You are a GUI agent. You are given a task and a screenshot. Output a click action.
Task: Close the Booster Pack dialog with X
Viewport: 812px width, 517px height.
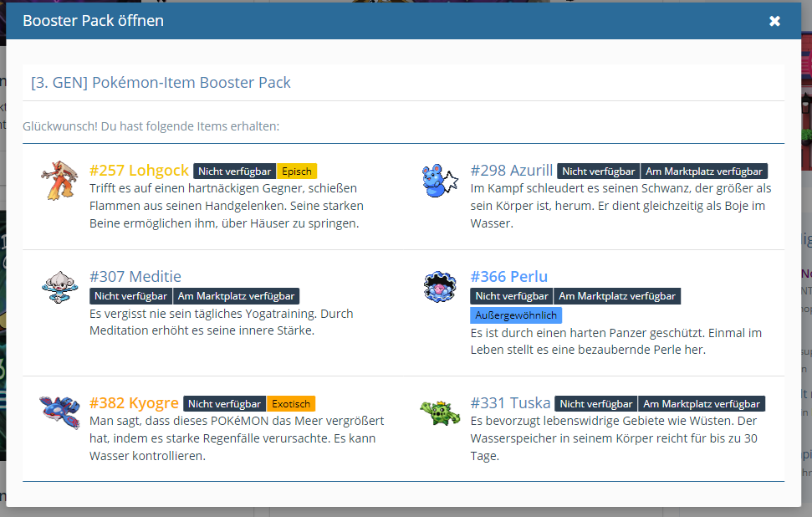tap(774, 21)
